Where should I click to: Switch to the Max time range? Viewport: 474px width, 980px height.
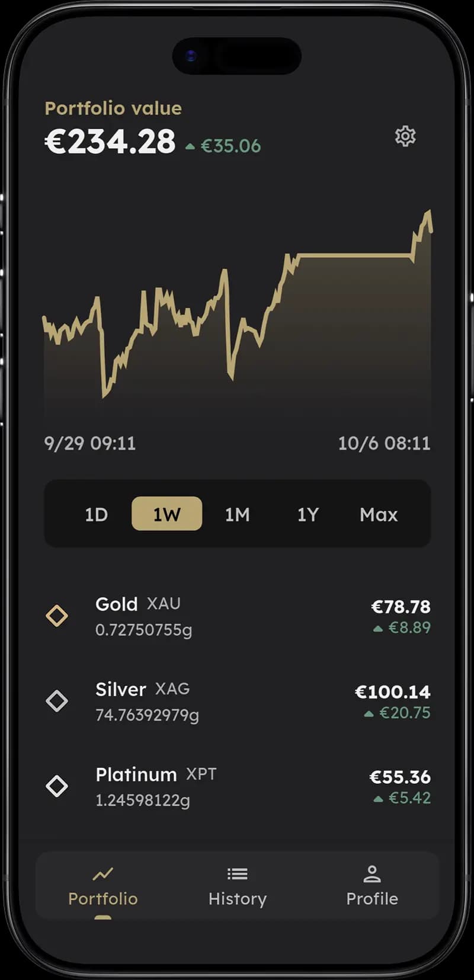click(x=378, y=514)
